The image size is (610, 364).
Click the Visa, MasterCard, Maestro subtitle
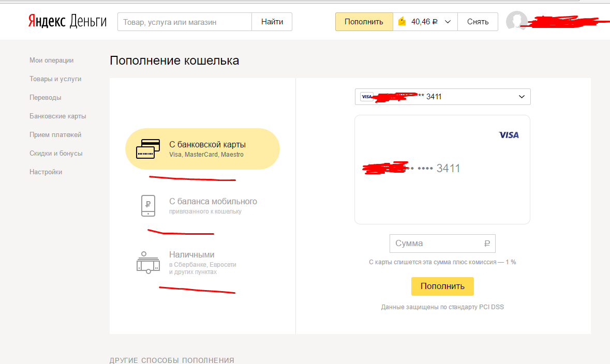[x=206, y=155]
